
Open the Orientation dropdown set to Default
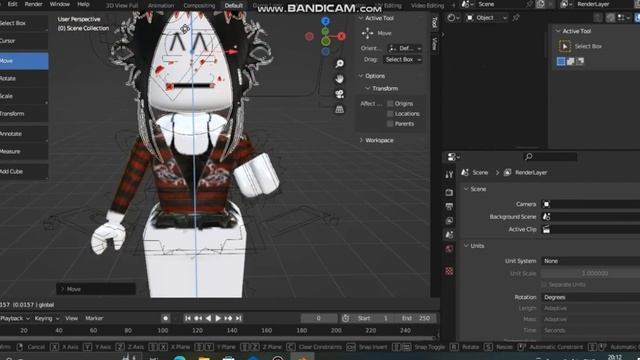(405, 48)
